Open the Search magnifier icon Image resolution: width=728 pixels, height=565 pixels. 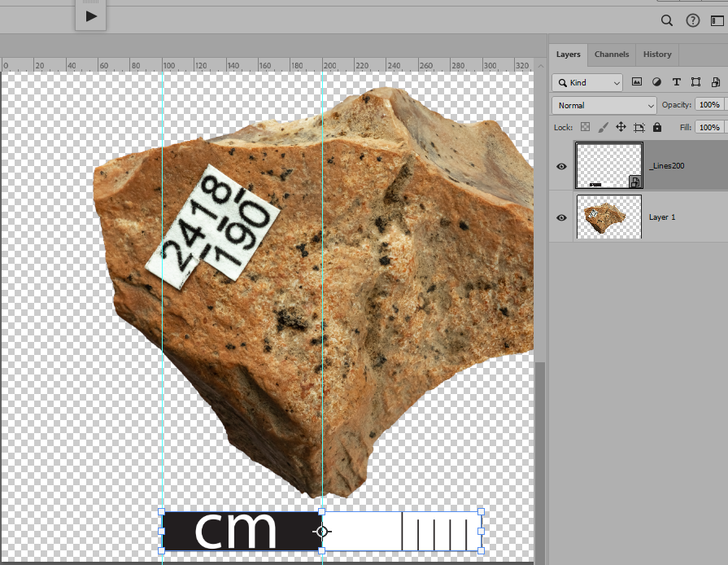coord(667,20)
